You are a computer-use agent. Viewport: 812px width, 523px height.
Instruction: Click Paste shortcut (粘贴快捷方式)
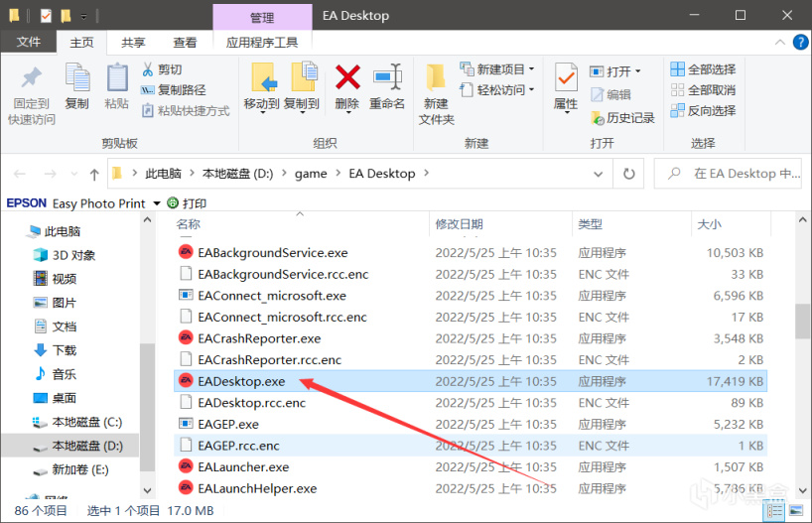coord(186,111)
